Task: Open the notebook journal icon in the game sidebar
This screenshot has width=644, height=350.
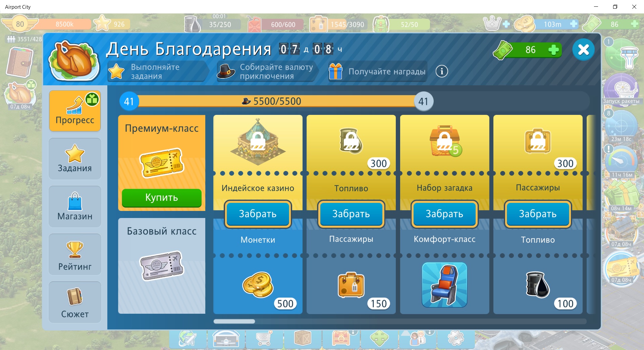Action: point(20,62)
